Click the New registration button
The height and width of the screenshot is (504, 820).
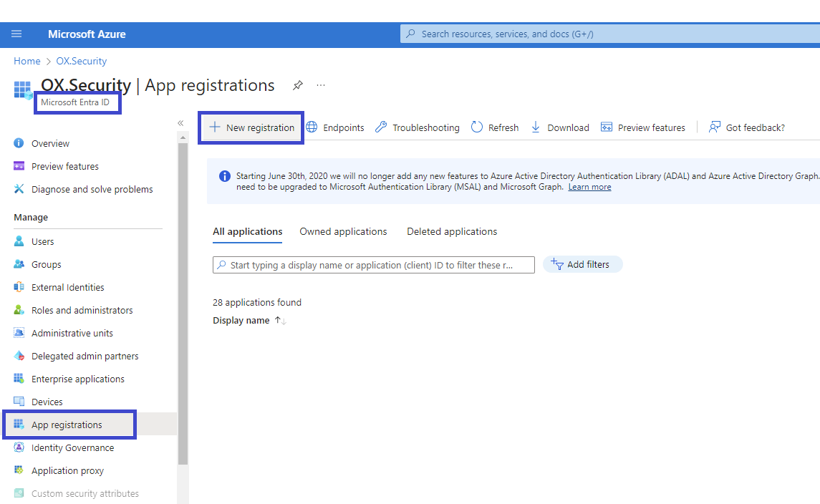tap(251, 127)
